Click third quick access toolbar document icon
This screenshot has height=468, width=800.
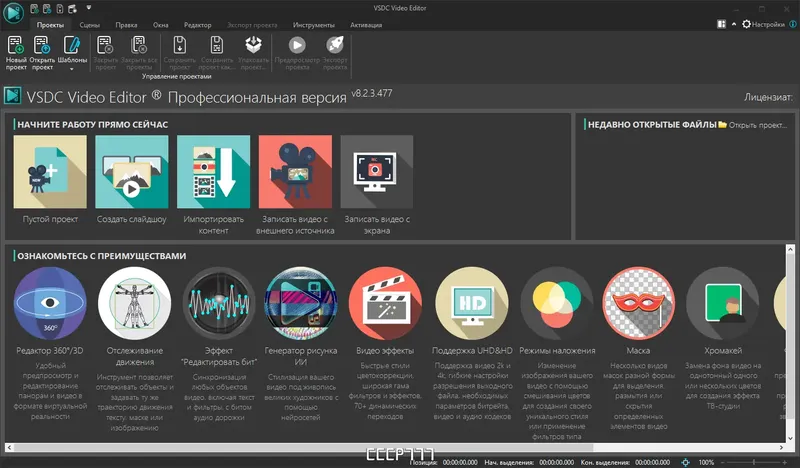tap(60, 9)
